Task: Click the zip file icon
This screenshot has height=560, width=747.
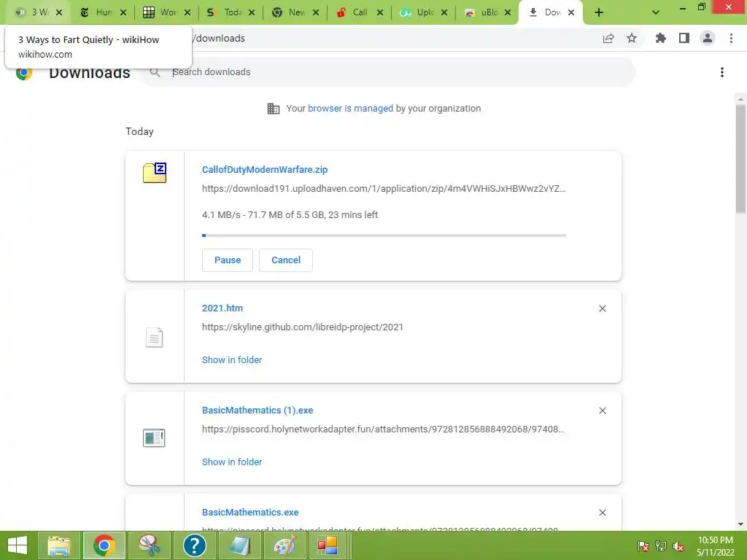Action: click(x=155, y=173)
